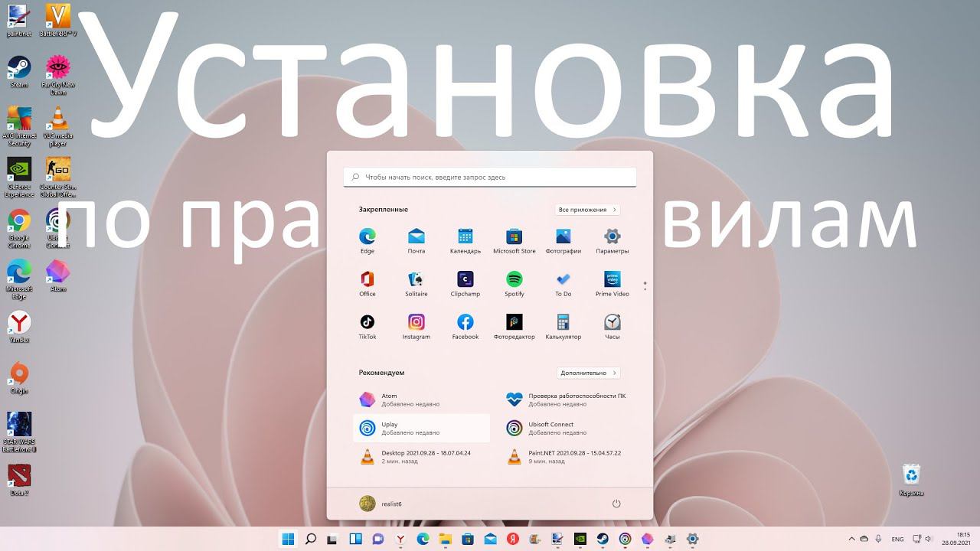Show hidden system tray icons
This screenshot has width=980, height=551.
[x=852, y=539]
